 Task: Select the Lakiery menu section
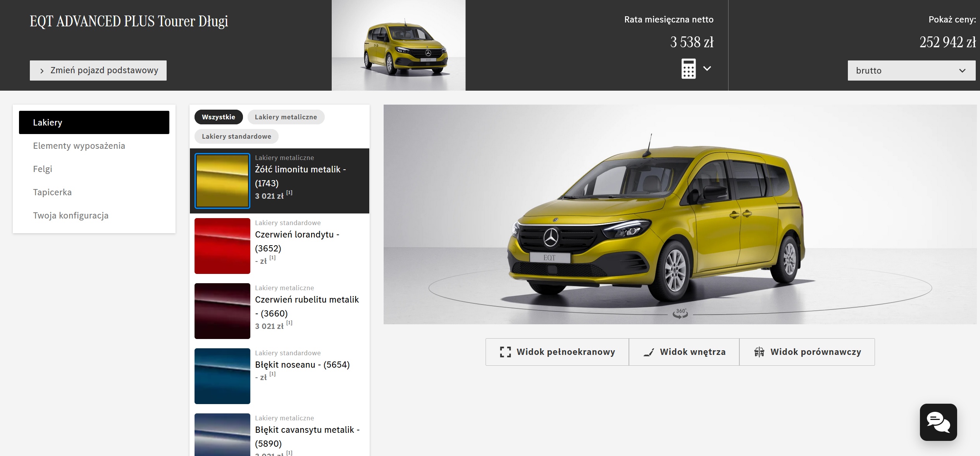tap(94, 122)
